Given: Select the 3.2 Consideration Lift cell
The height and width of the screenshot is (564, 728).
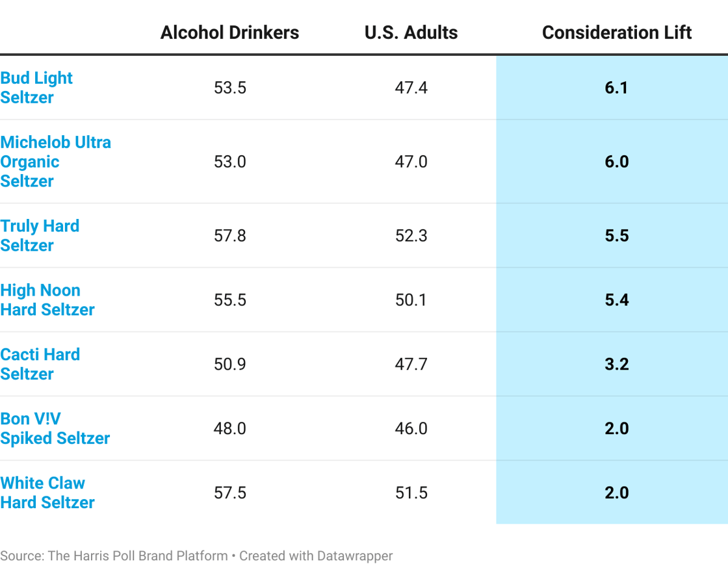Looking at the screenshot, I should (x=616, y=364).
